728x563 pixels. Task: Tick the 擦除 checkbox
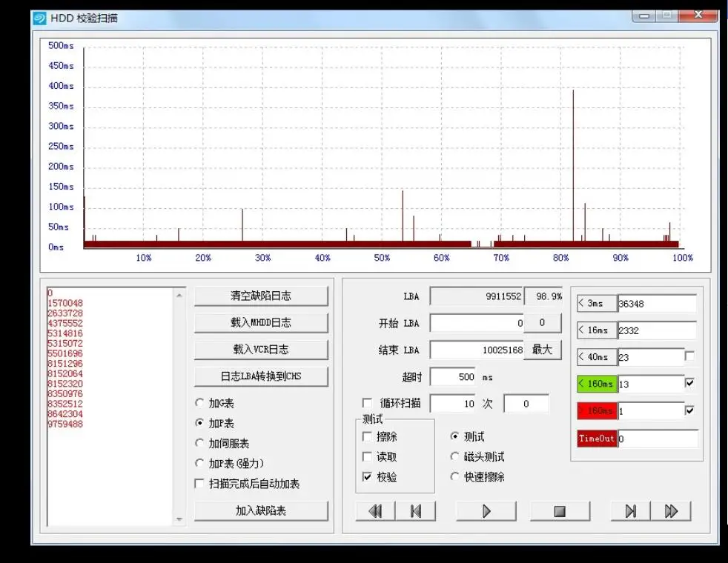click(367, 436)
